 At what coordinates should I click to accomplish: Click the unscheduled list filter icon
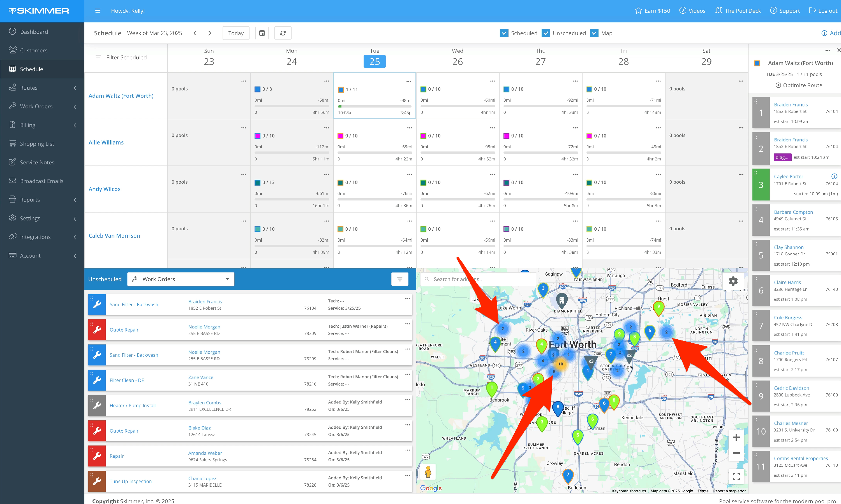400,279
